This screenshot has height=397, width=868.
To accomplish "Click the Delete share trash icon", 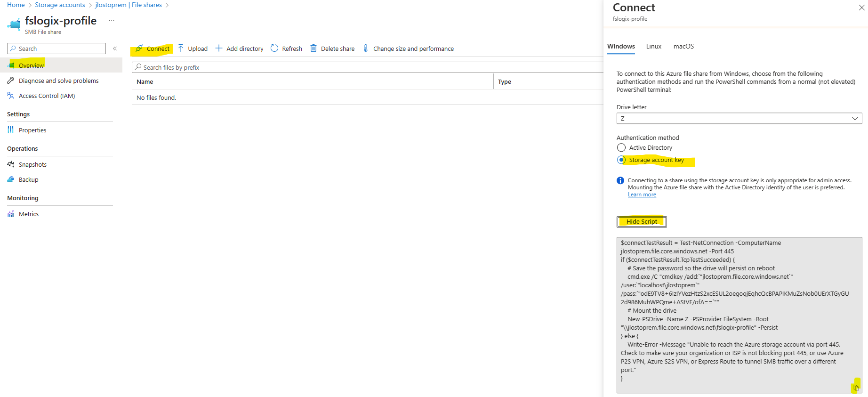I will click(313, 48).
